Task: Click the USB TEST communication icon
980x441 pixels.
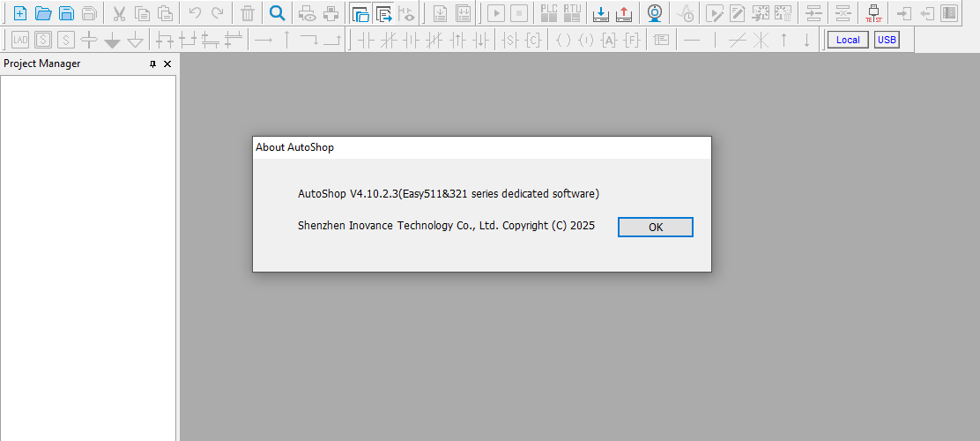Action: (873, 13)
